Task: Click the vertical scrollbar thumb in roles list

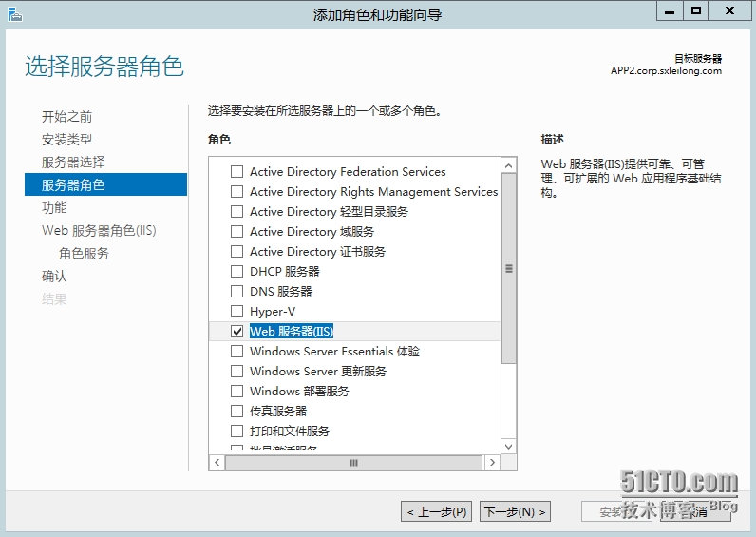Action: click(509, 269)
